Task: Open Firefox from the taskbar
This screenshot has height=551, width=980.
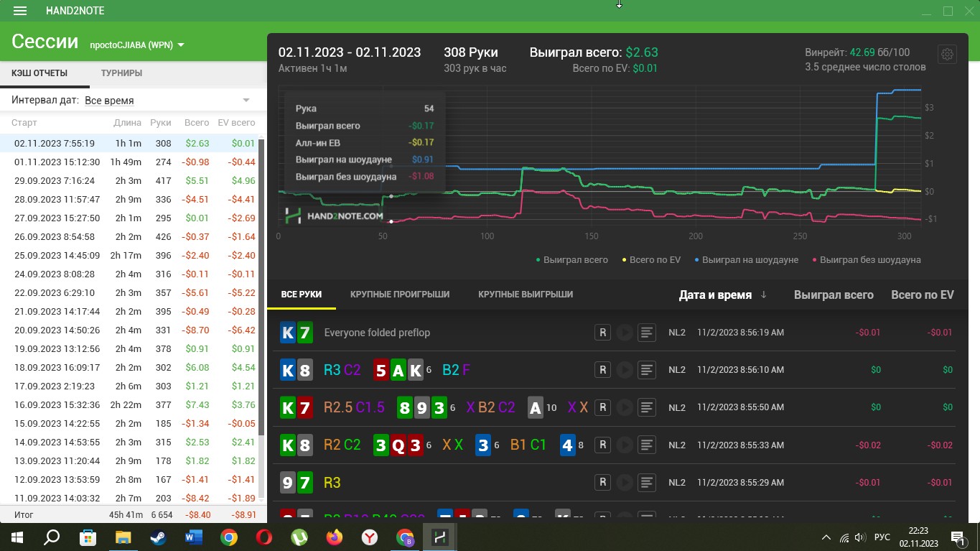Action: pos(335,537)
